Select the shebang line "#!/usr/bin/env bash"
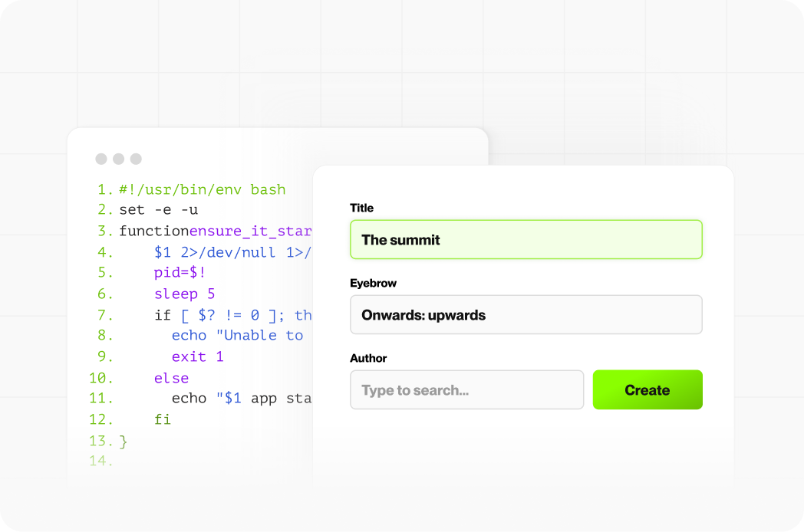The height and width of the screenshot is (532, 804). (x=202, y=189)
